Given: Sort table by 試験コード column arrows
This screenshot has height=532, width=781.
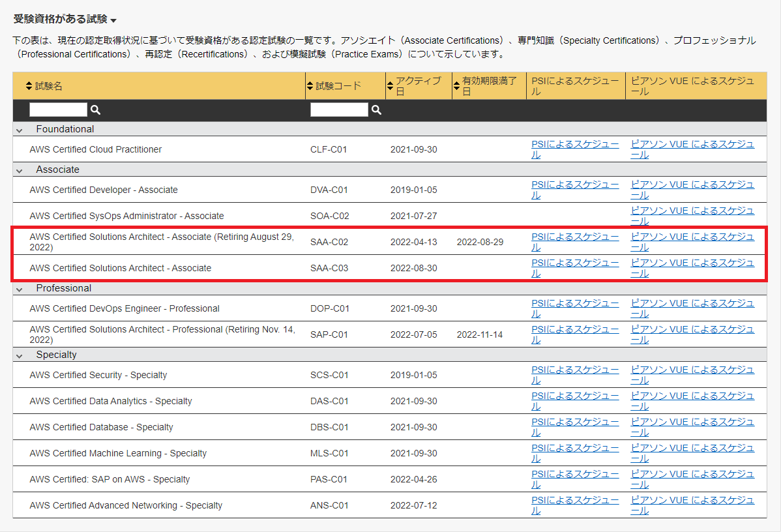Looking at the screenshot, I should coord(310,85).
